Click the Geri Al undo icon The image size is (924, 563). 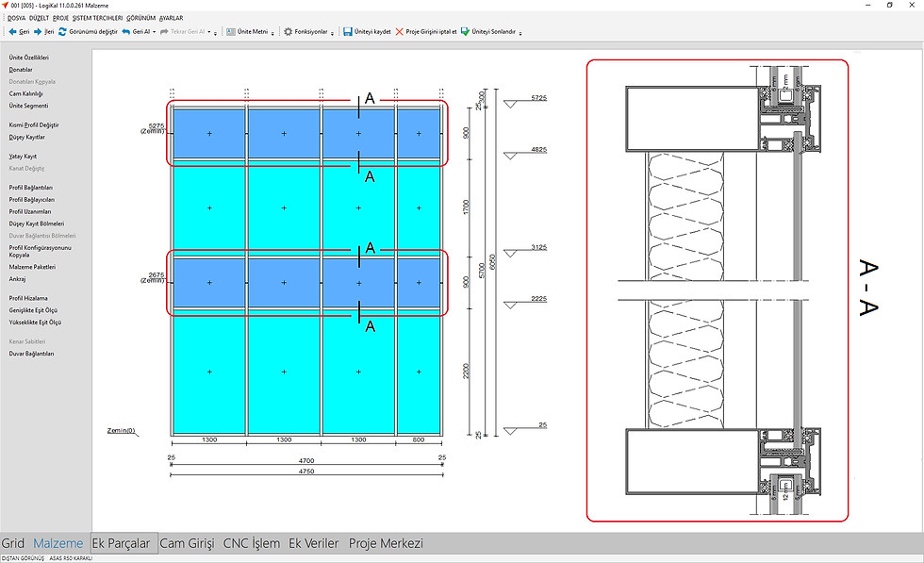click(125, 32)
